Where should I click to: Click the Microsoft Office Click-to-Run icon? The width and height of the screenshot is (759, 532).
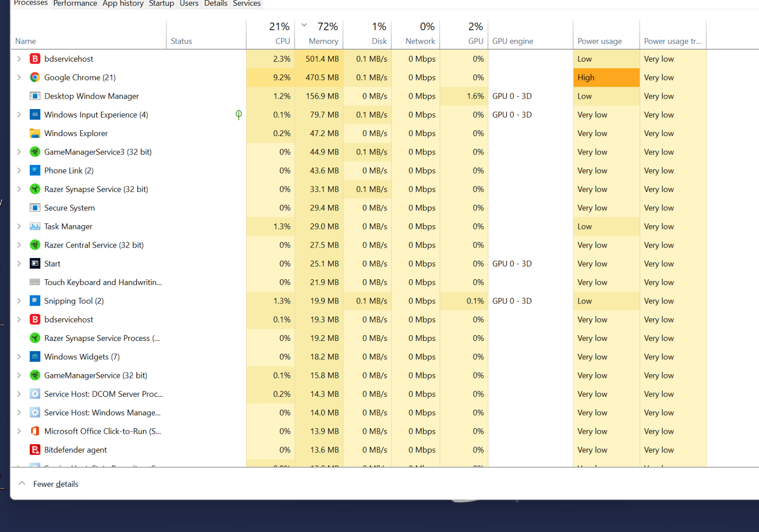coord(35,431)
